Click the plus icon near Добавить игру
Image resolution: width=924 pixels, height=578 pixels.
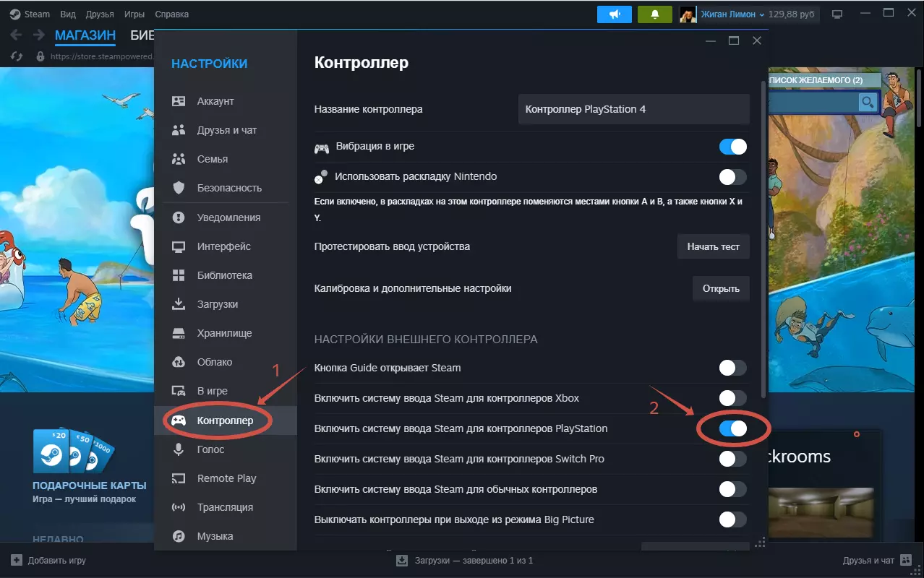coord(16,560)
